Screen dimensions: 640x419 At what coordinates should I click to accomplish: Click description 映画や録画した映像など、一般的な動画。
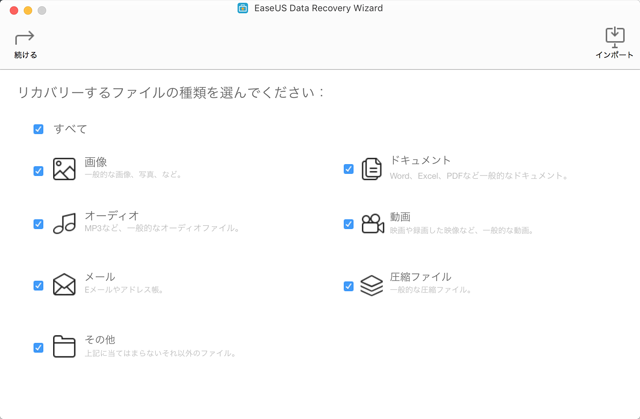click(x=462, y=231)
